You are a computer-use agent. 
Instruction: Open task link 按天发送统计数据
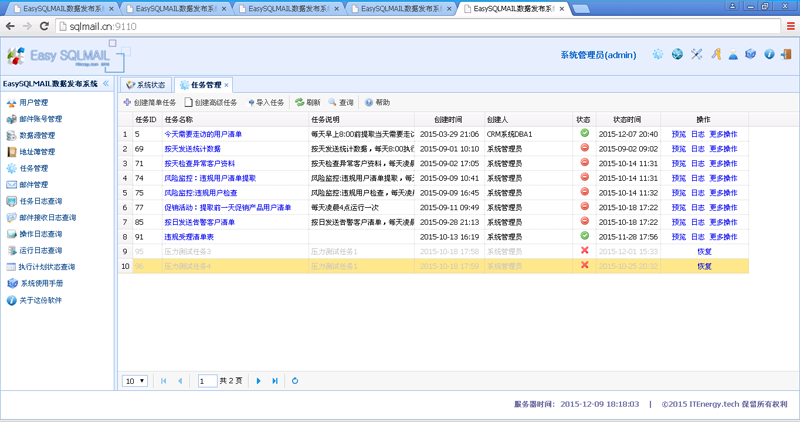pyautogui.click(x=192, y=148)
